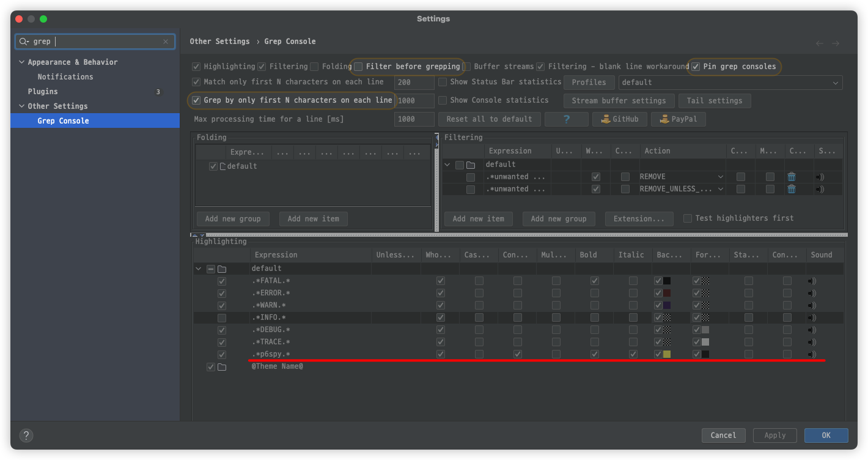
Task: Confirm settings with OK
Action: (x=826, y=436)
